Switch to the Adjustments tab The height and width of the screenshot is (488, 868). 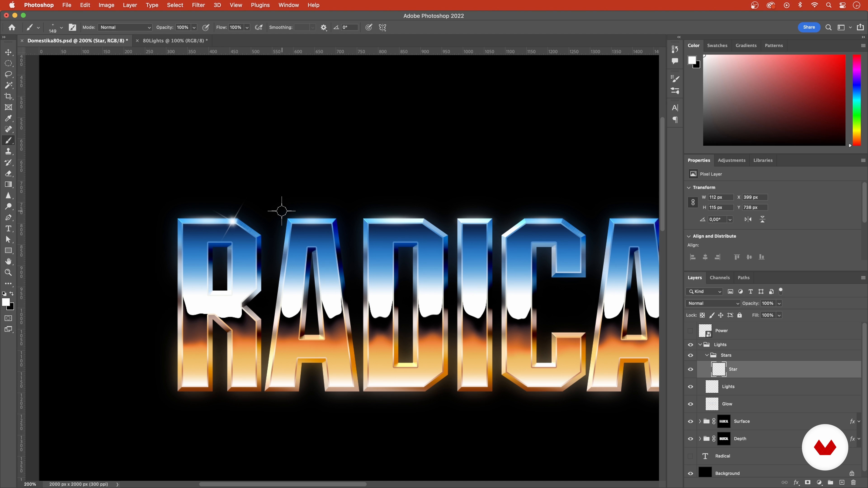pyautogui.click(x=731, y=160)
